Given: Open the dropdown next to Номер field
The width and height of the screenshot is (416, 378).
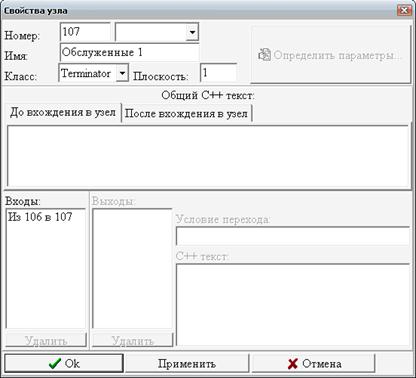Looking at the screenshot, I should 192,32.
